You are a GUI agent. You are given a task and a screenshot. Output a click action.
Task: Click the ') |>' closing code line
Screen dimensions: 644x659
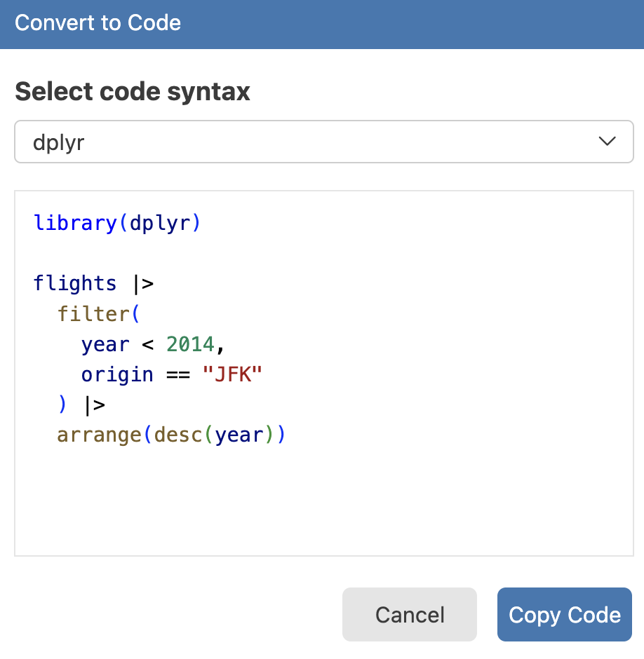(x=81, y=405)
